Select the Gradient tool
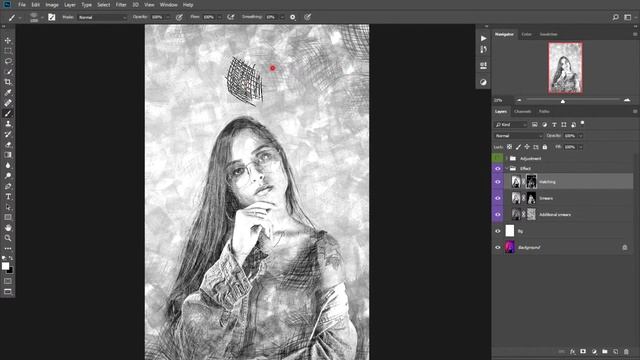The width and height of the screenshot is (640, 360). click(x=8, y=155)
